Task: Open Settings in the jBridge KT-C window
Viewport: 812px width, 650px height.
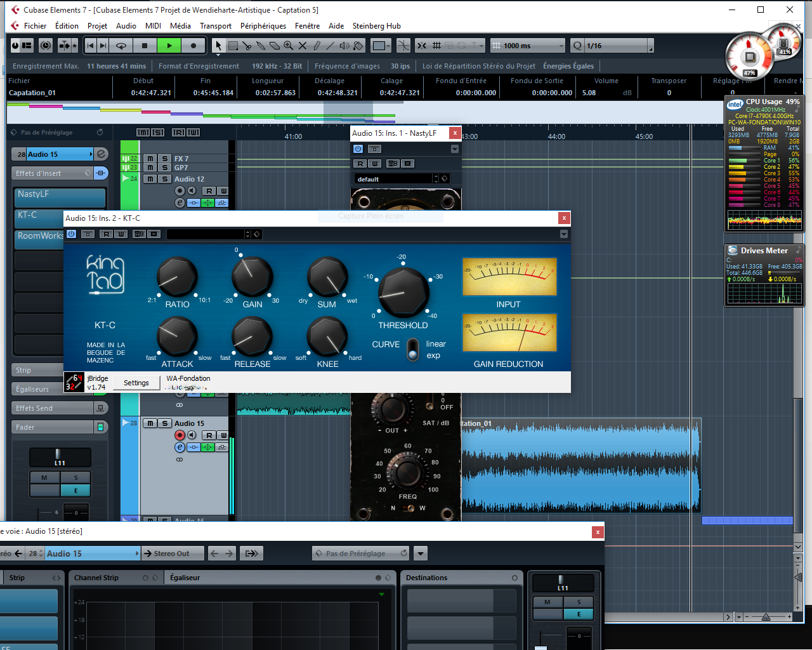Action: pyautogui.click(x=136, y=383)
